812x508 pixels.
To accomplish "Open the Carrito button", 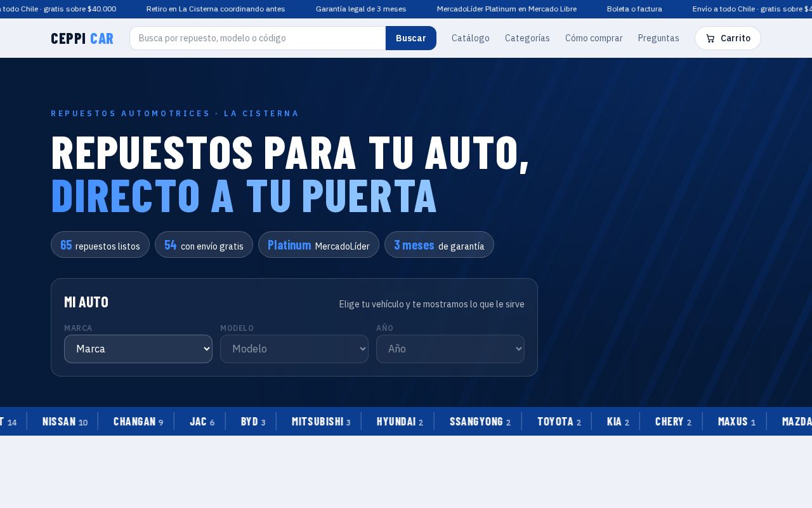I will click(728, 38).
